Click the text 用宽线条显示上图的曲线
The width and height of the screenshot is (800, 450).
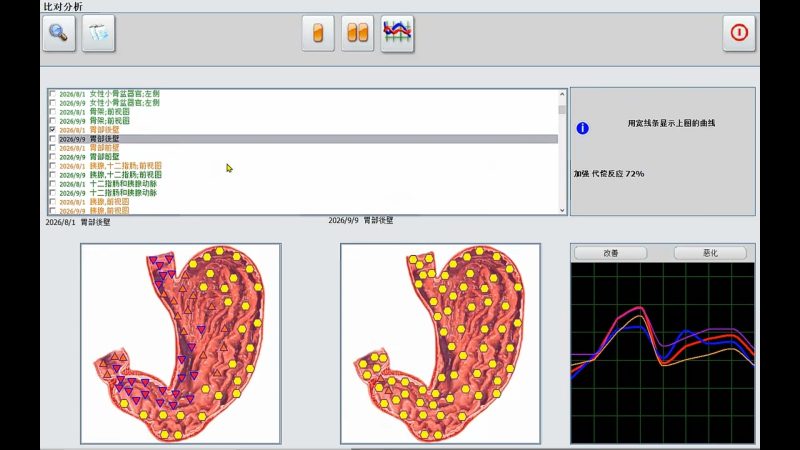tap(671, 123)
